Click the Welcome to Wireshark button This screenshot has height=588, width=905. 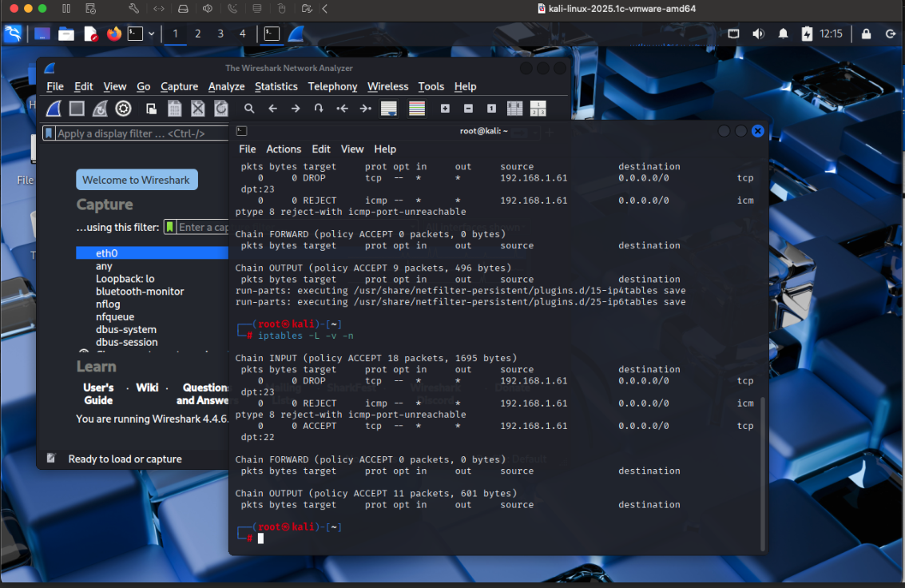point(137,179)
